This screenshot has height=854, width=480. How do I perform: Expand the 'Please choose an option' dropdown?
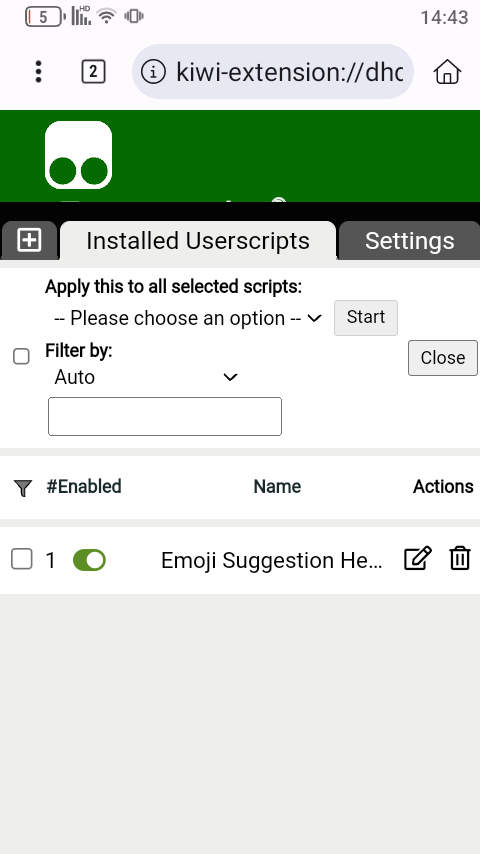(188, 318)
